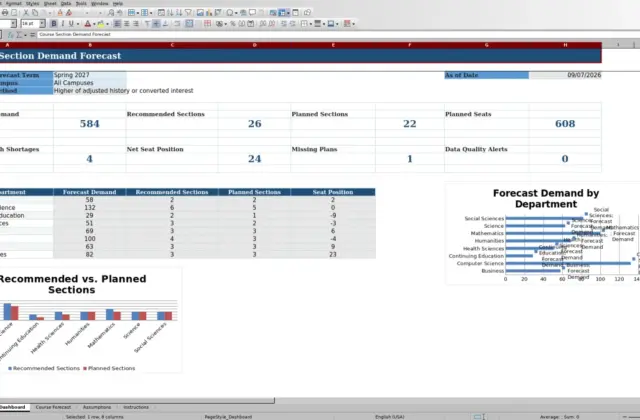
Task: Click the Formula equals sign icon
Action: (32, 35)
